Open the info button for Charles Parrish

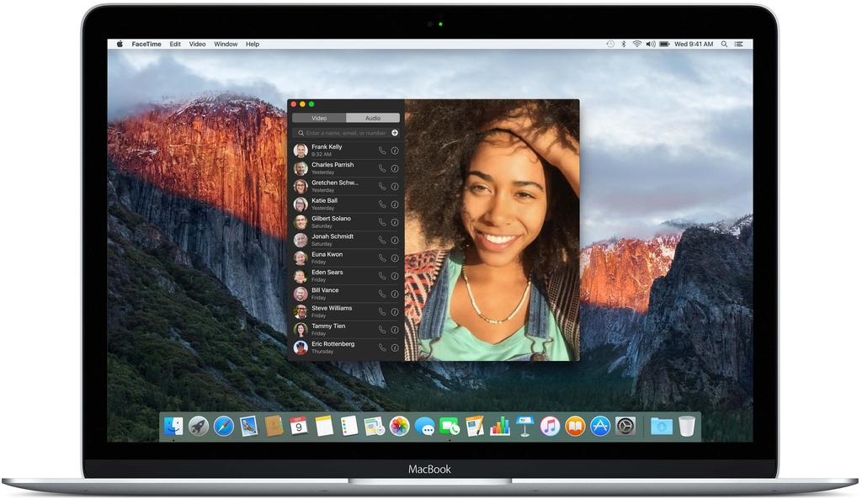395,169
